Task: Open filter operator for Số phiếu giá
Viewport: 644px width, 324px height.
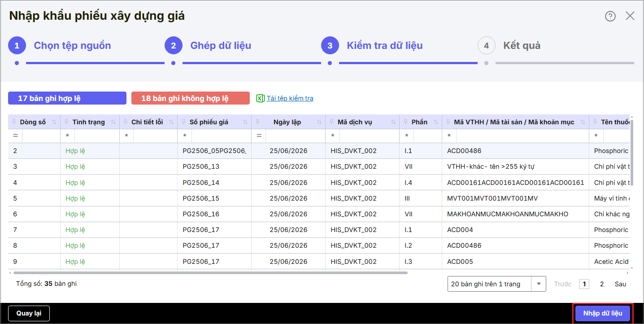Action: pyautogui.click(x=184, y=136)
